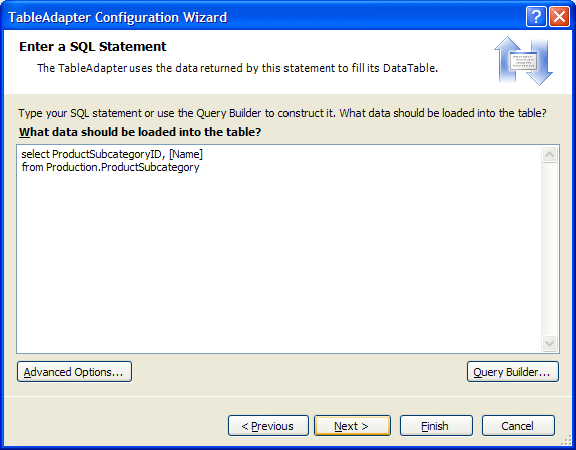This screenshot has width=576, height=450.
Task: Open Advanced Options dialog
Action: pyautogui.click(x=74, y=372)
